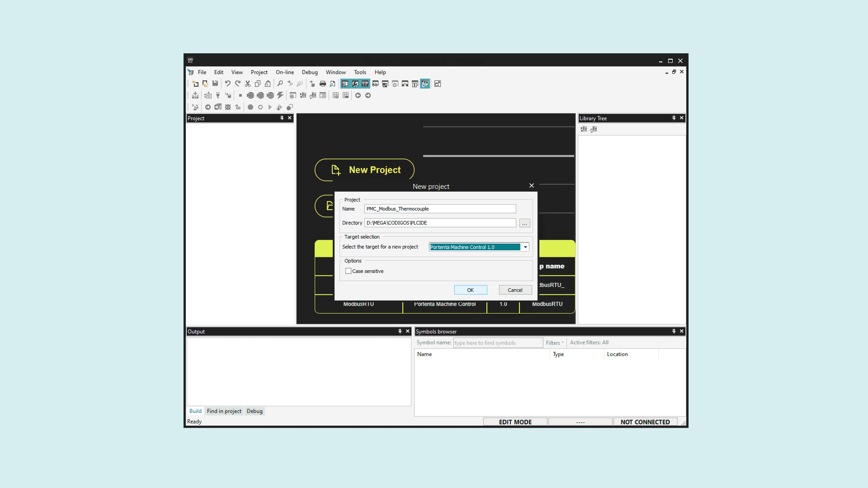Click the Save floppy disk icon
Image resolution: width=868 pixels, height=488 pixels.
(215, 83)
